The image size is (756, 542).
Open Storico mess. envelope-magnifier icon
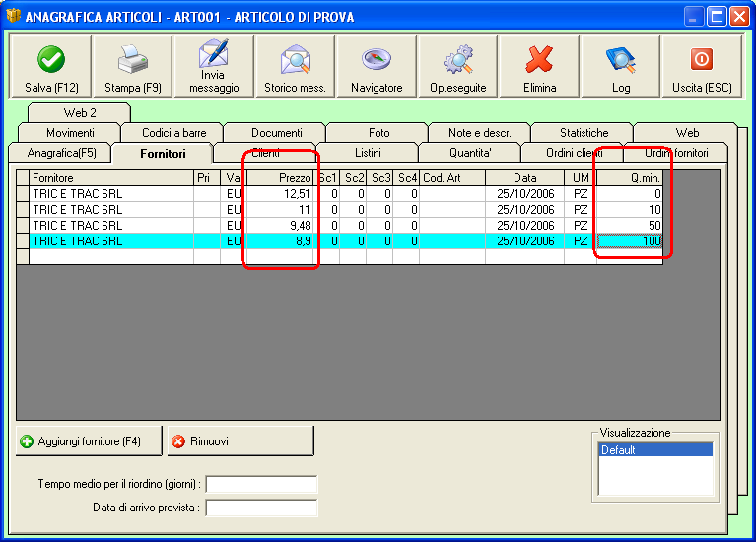coord(295,59)
